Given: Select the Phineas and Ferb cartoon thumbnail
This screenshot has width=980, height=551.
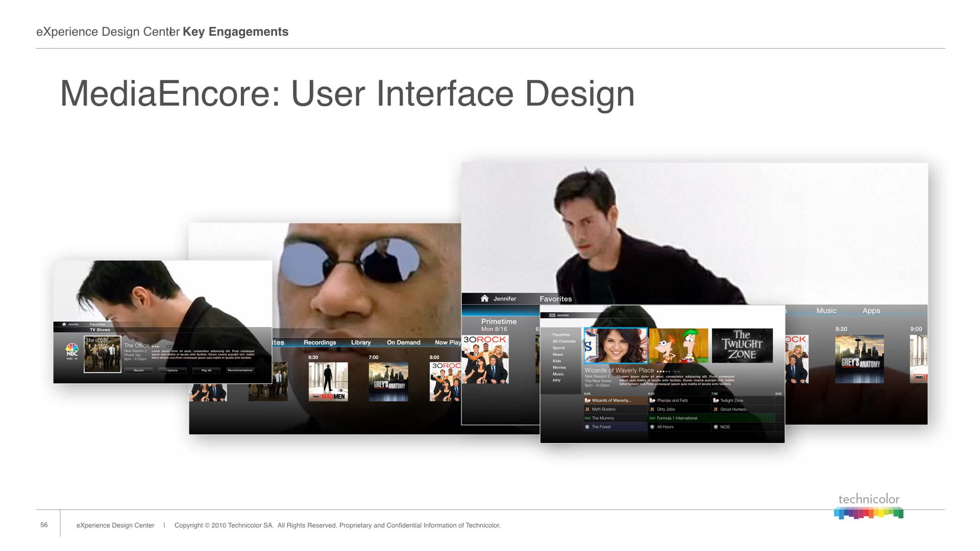Looking at the screenshot, I should click(678, 345).
